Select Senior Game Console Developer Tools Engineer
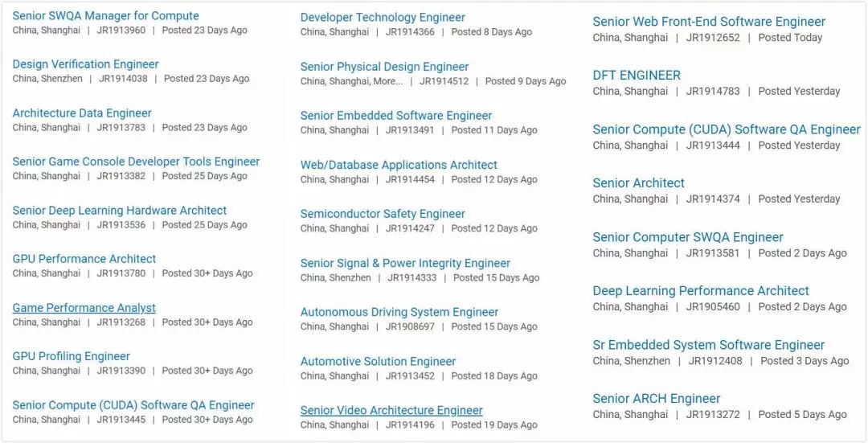868x443 pixels. [136, 162]
